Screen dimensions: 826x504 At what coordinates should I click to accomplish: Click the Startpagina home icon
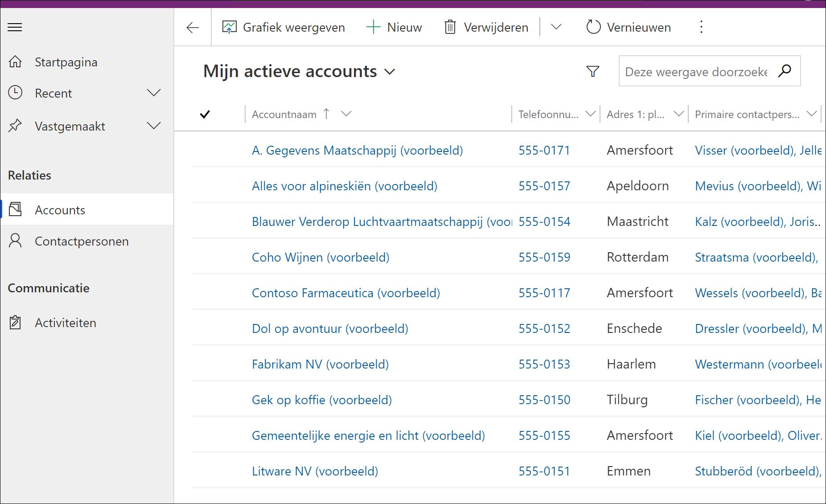[x=16, y=62]
